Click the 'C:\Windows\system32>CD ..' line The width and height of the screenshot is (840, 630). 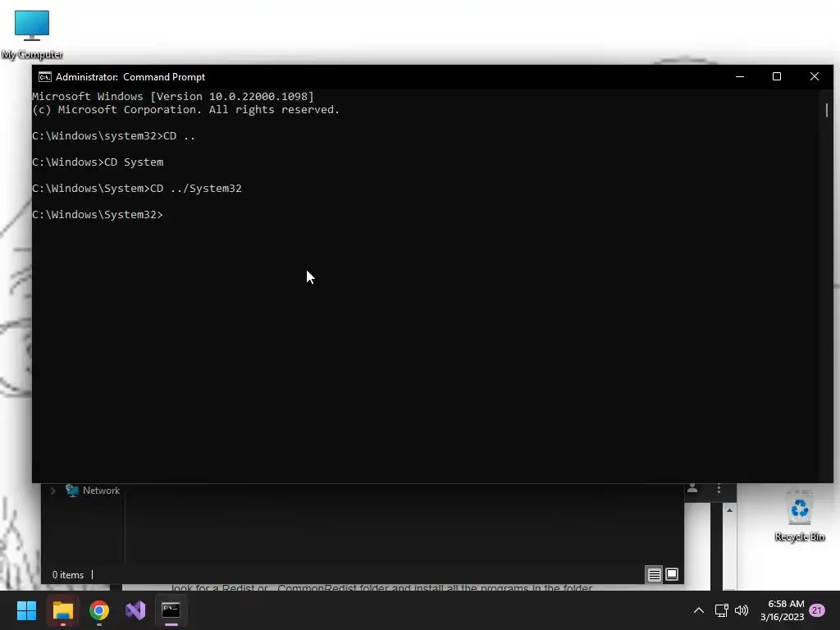point(113,136)
